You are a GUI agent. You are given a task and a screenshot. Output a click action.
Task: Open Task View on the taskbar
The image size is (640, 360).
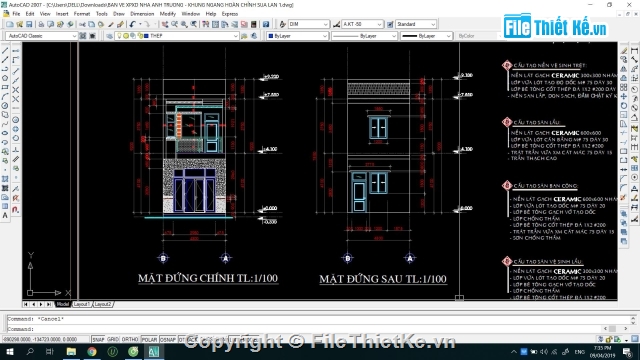point(50,351)
